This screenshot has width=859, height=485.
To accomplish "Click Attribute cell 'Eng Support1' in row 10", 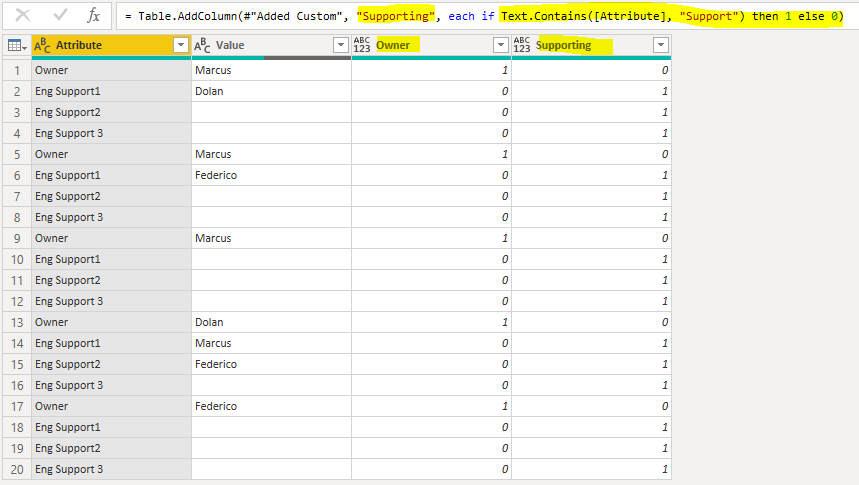I will [111, 259].
